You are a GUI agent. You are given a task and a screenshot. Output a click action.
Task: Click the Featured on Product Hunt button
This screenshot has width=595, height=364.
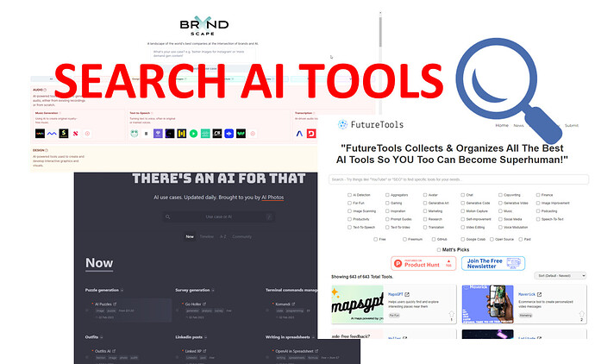(423, 263)
